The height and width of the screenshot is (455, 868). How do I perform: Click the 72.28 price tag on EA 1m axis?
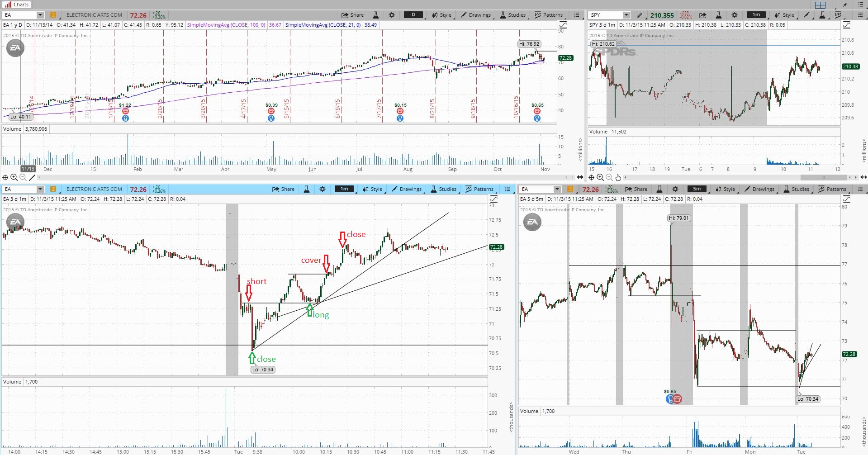coord(497,247)
